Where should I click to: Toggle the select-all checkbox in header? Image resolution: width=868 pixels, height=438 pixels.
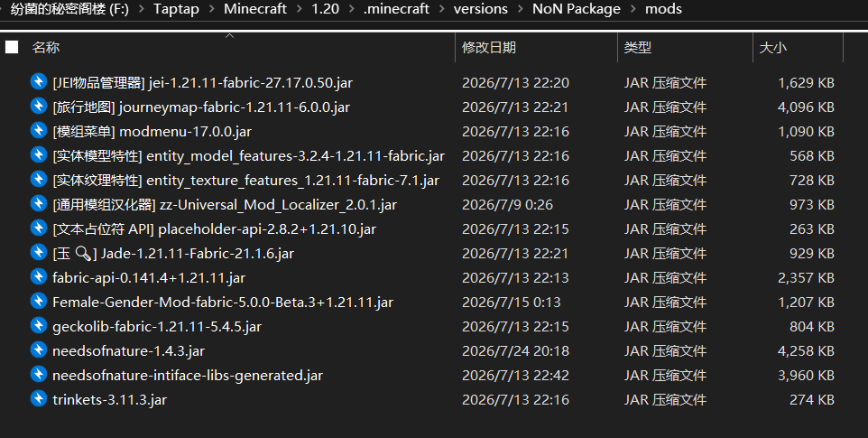(12, 47)
